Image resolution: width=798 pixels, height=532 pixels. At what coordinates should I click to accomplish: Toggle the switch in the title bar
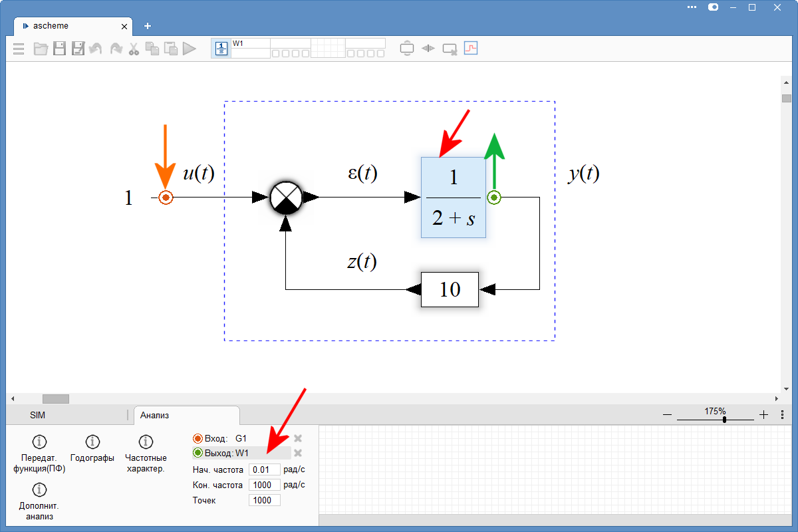713,7
